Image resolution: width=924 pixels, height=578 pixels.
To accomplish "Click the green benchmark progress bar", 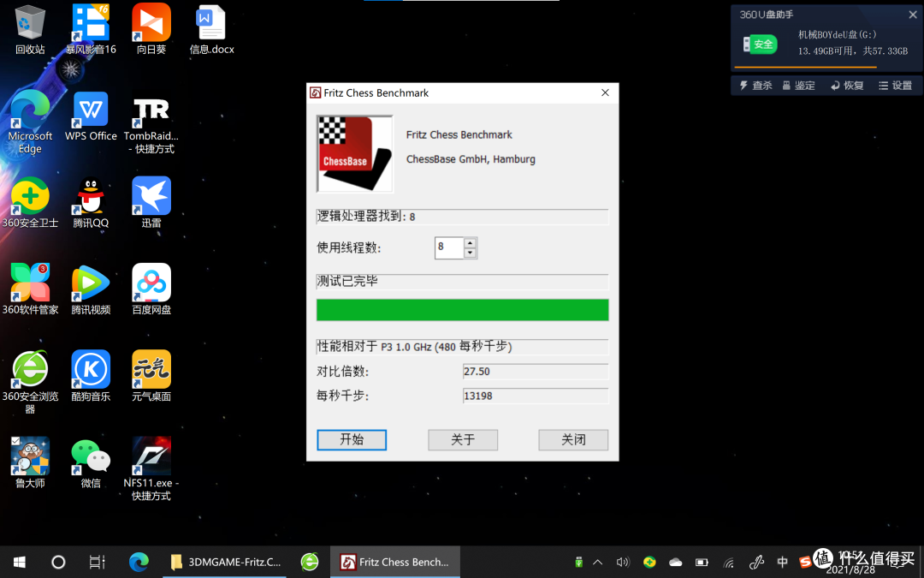I will [463, 310].
